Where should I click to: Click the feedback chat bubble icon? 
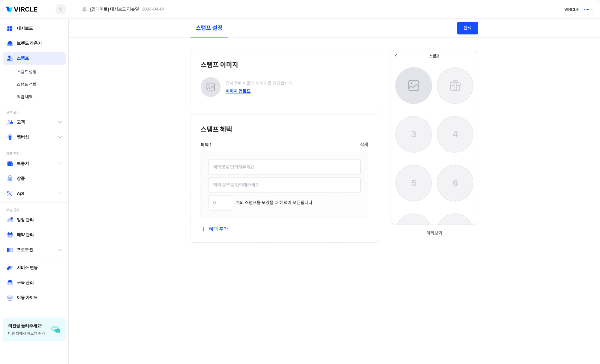click(x=55, y=329)
